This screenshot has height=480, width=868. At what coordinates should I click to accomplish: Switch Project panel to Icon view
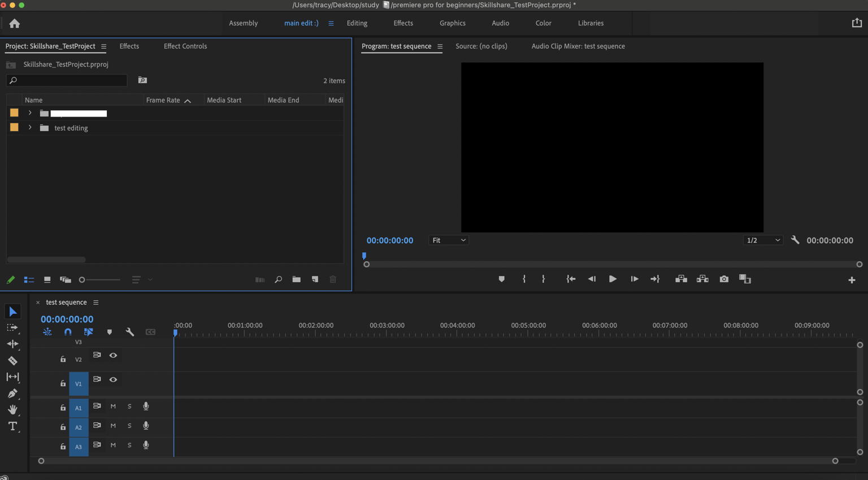[x=47, y=279]
